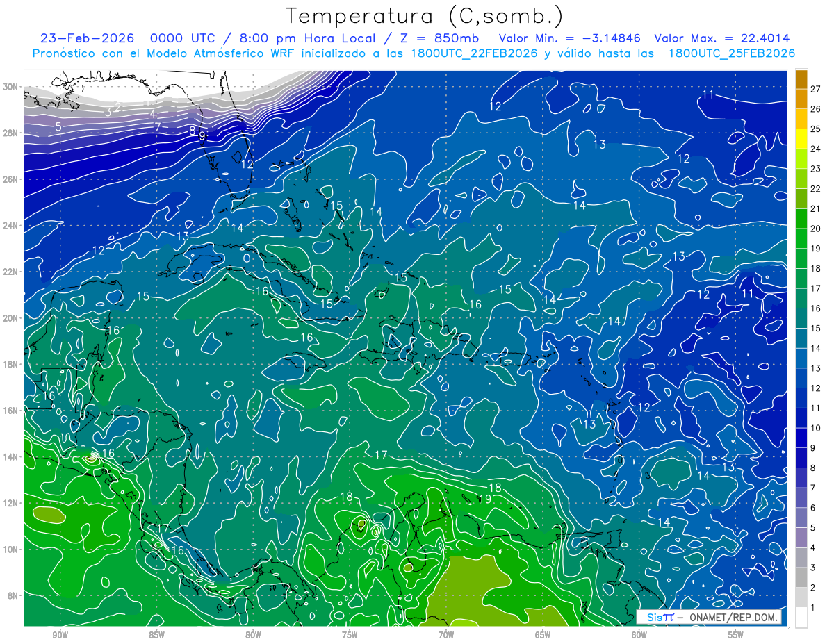Click the SisTT ONAMET/REP.DOM. logo box
The height and width of the screenshot is (644, 834).
tap(708, 617)
